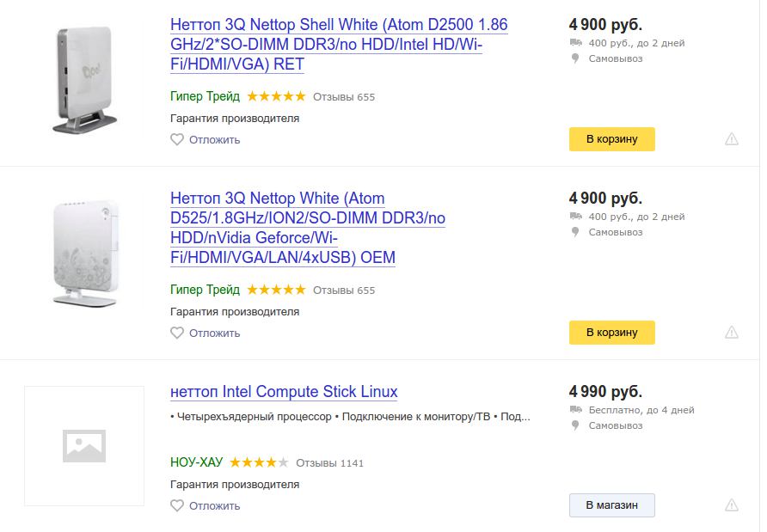767x532 pixels.
Task: Click heart icon for Intel Compute Stick
Action: [x=177, y=505]
